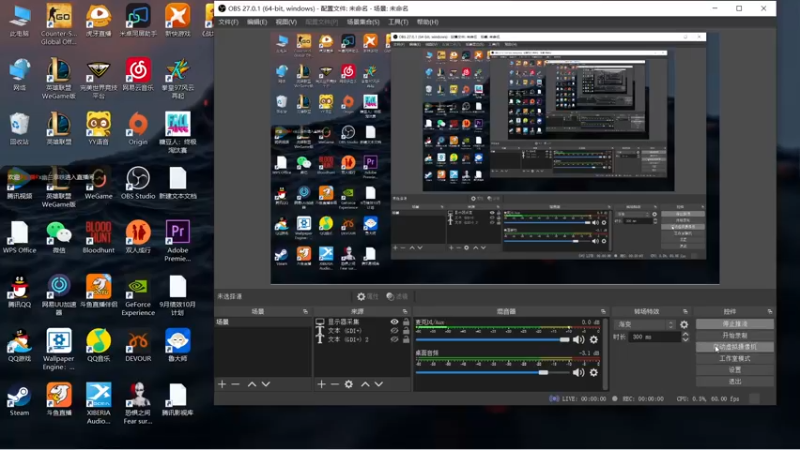This screenshot has width=800, height=450.
Task: Open the 帮助(H) menu
Action: click(428, 22)
